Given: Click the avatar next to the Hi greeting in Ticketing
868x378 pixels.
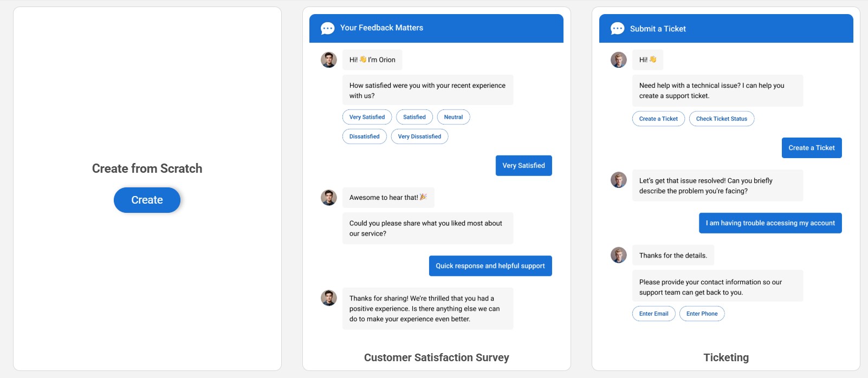Looking at the screenshot, I should (618, 60).
